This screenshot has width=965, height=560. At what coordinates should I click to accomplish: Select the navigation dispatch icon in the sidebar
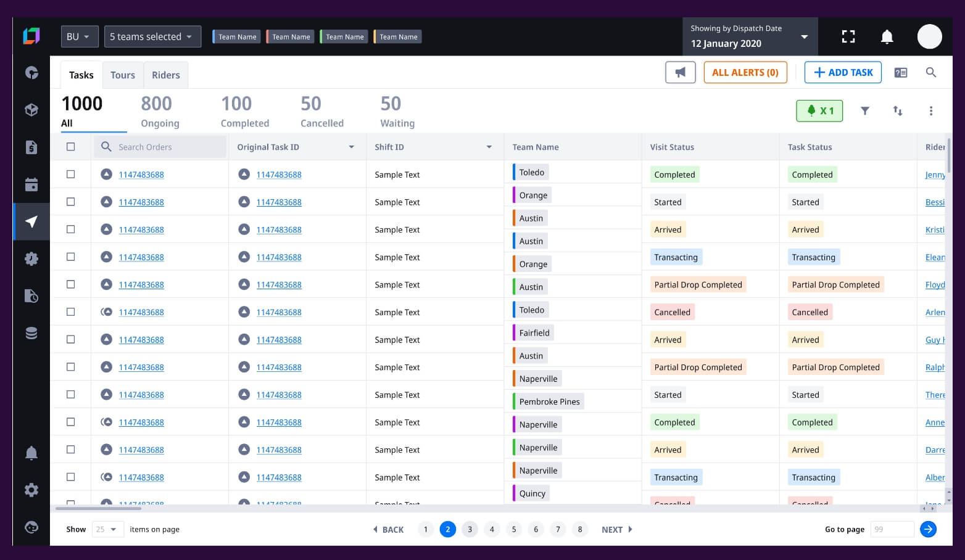[31, 221]
